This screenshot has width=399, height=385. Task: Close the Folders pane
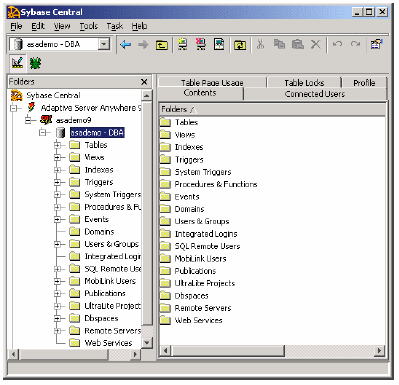(x=144, y=82)
